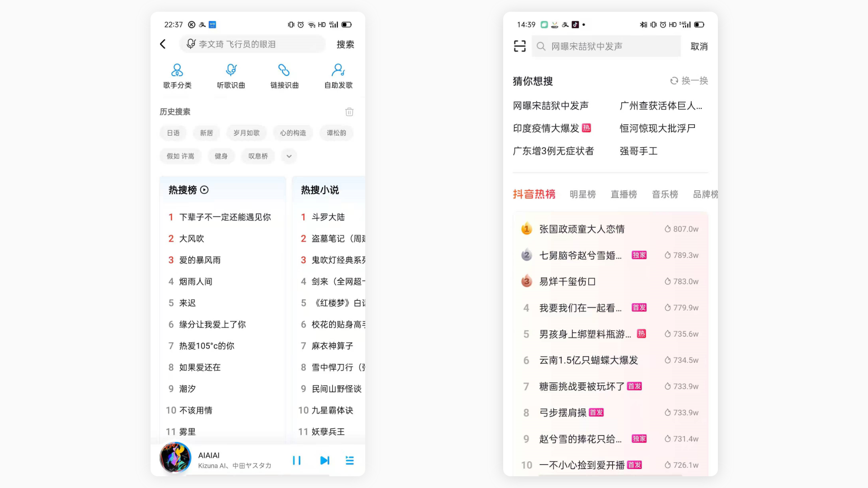
Task: Tap the microphone icon in music search bar
Action: (x=191, y=44)
